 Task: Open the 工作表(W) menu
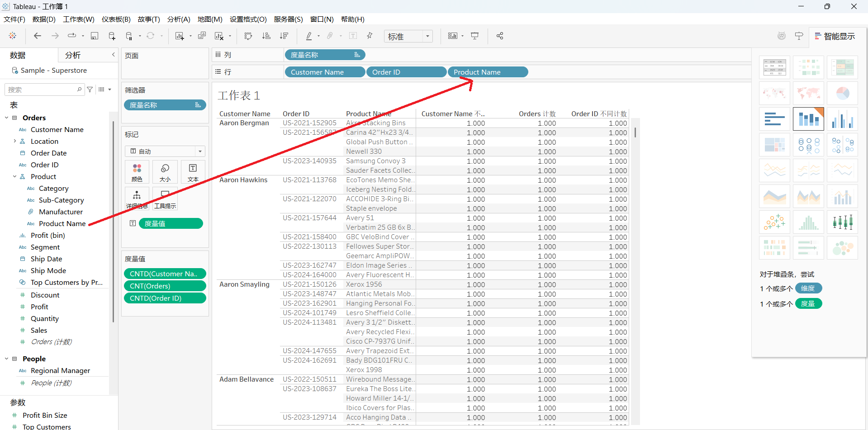[79, 19]
